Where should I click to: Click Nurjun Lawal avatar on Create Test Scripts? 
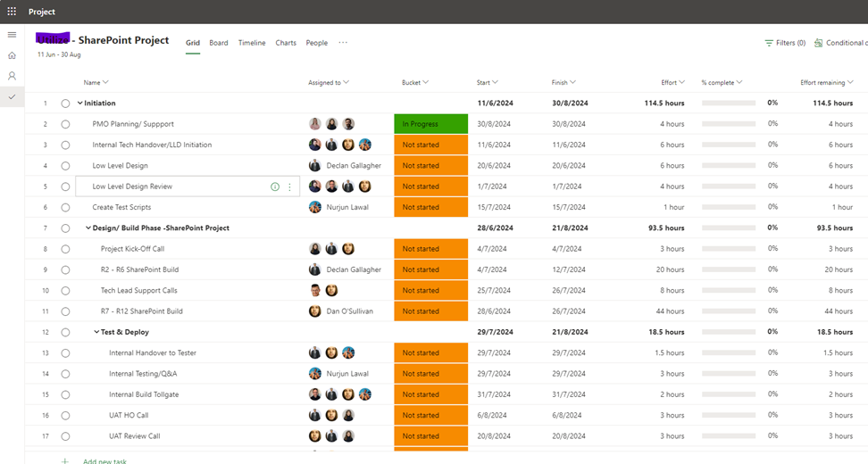pos(314,207)
